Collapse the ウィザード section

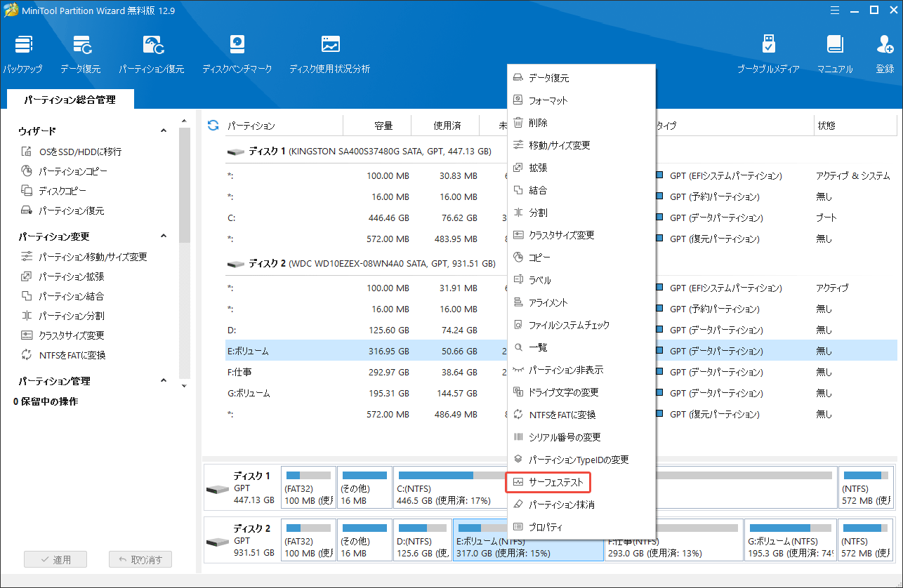tap(164, 131)
